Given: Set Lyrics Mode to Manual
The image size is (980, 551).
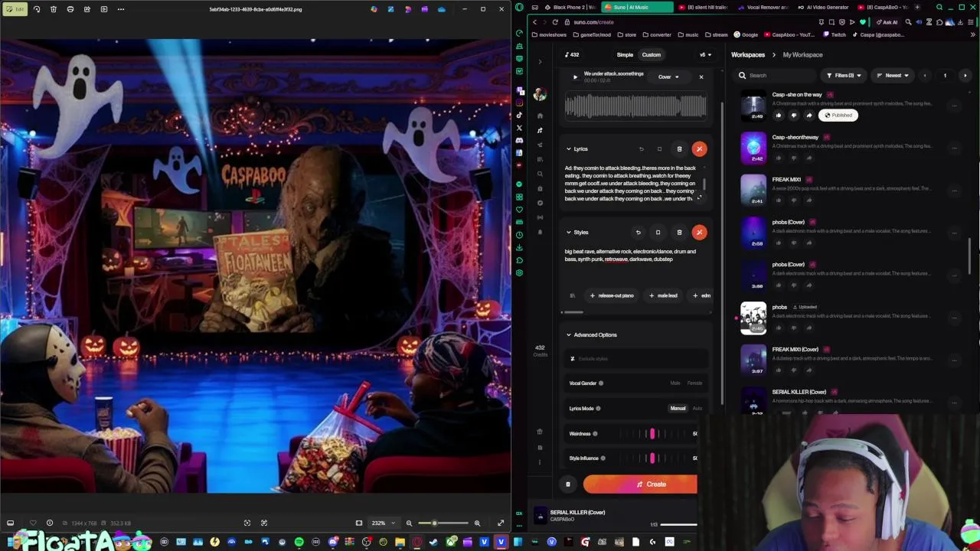Looking at the screenshot, I should tap(678, 409).
